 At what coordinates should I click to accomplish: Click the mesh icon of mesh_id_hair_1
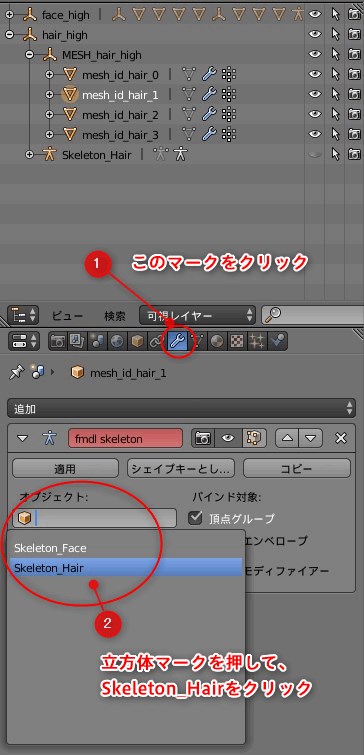point(70,94)
